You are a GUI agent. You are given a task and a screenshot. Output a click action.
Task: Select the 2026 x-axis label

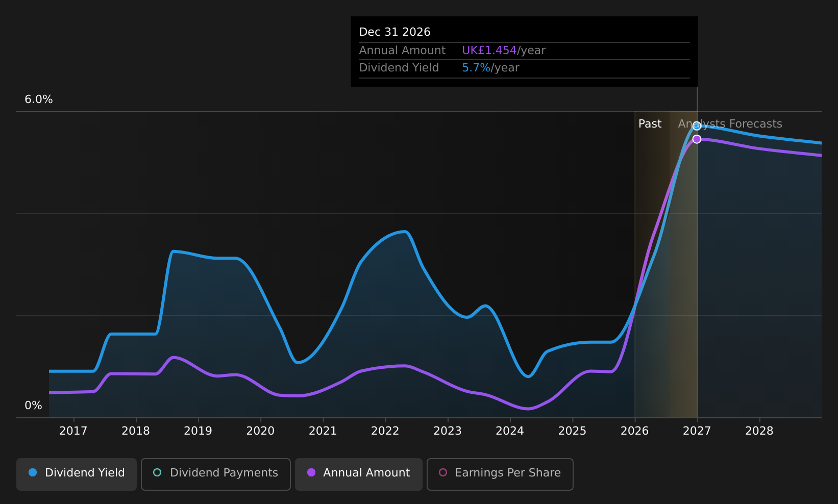[x=634, y=431]
